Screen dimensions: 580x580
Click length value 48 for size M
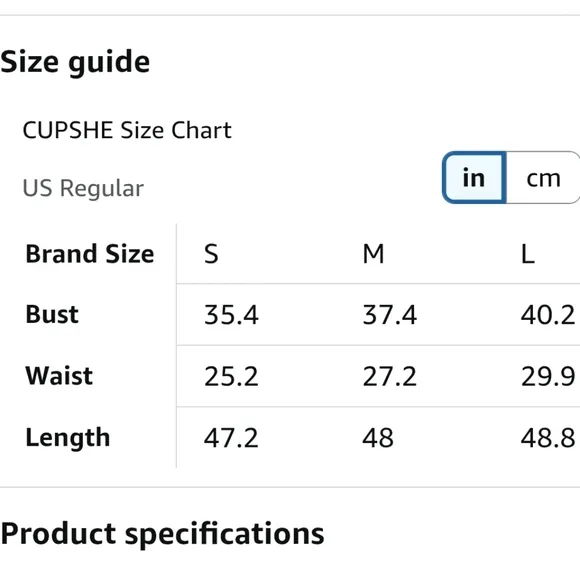coord(378,438)
